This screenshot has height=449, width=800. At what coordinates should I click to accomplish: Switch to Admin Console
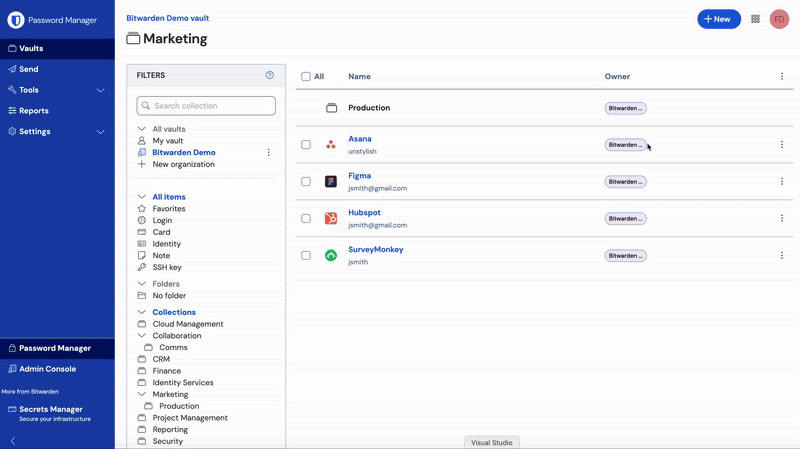47,369
